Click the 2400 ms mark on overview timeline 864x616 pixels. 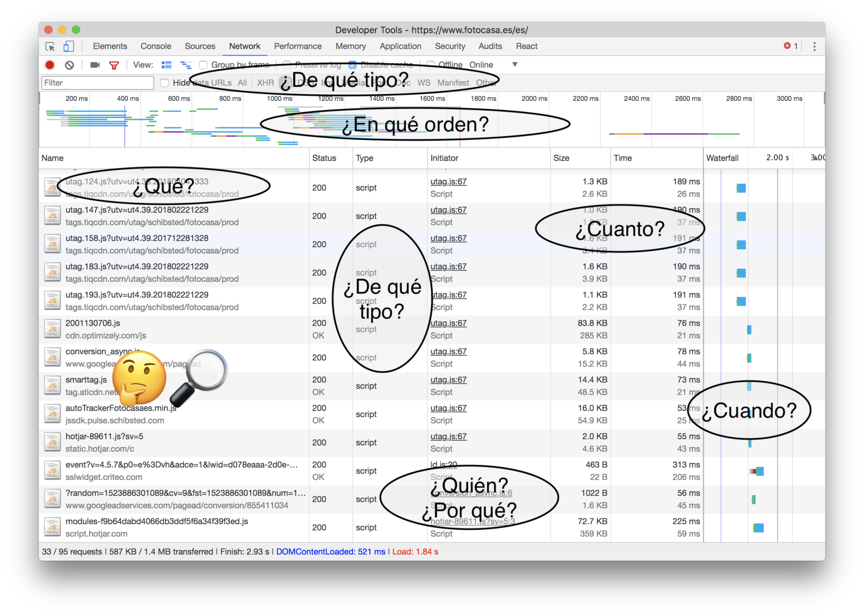637,99
